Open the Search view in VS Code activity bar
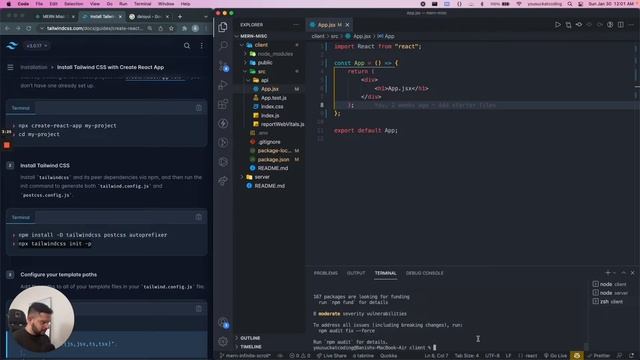 [223, 45]
